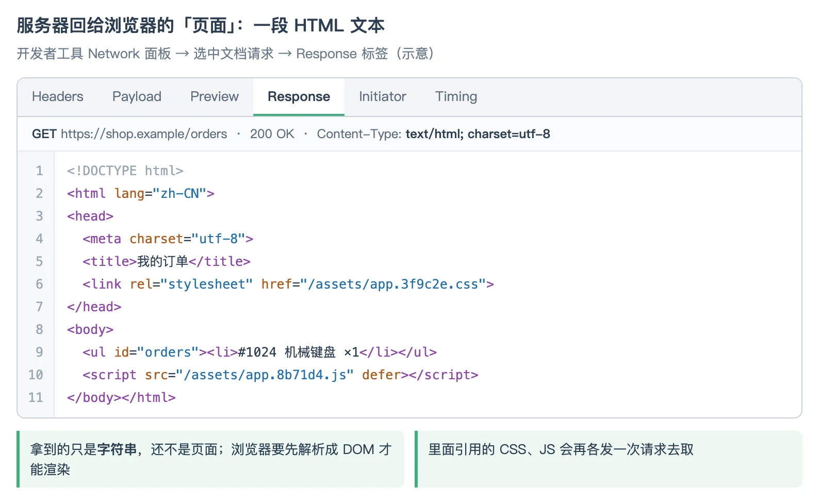The image size is (819, 504).
Task: Click line number 6 in the gutter
Action: tap(39, 284)
